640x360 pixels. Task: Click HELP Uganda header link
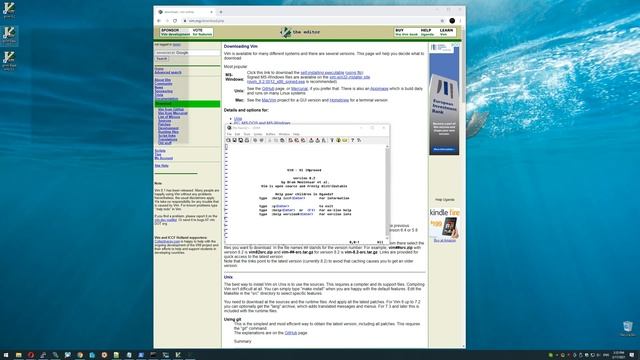(x=427, y=32)
